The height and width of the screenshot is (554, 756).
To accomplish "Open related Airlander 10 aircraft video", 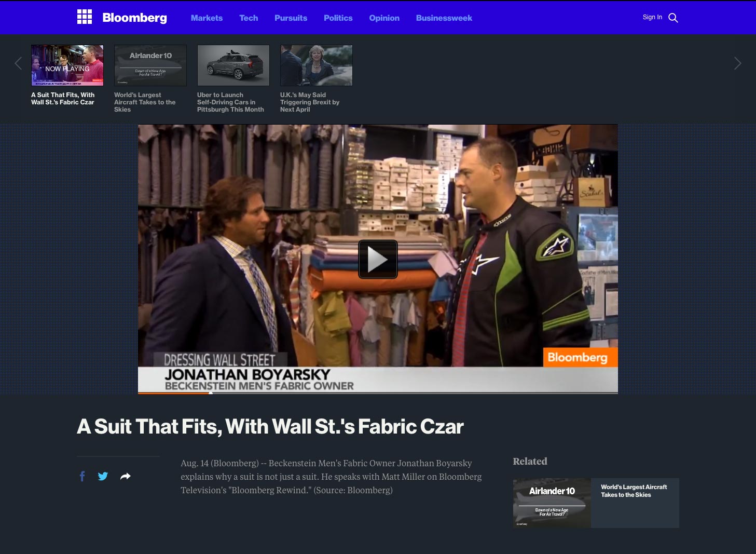I will pyautogui.click(x=596, y=503).
